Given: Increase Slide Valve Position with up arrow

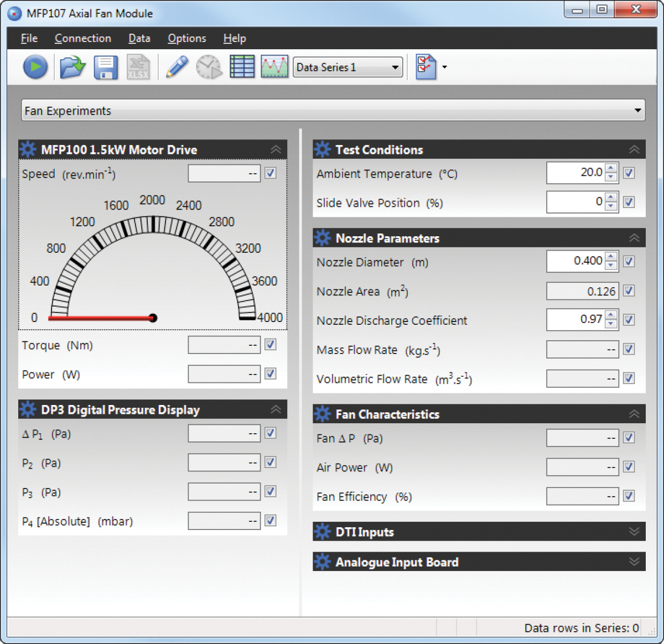Looking at the screenshot, I should (x=611, y=198).
